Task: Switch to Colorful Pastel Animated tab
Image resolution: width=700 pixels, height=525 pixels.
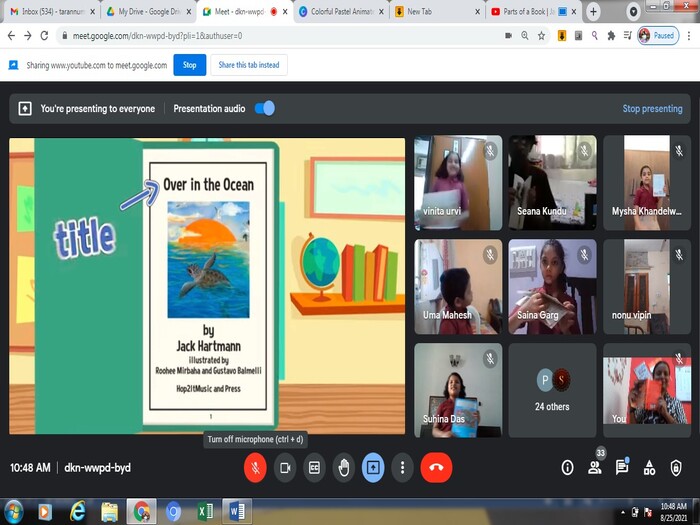Action: point(342,12)
